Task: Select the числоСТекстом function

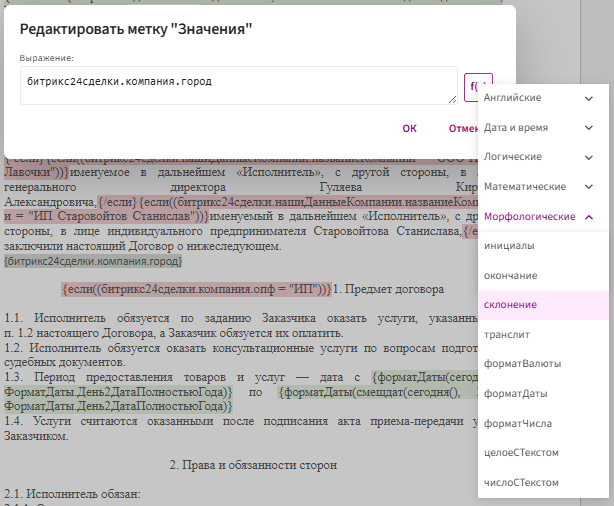Action: pyautogui.click(x=521, y=482)
